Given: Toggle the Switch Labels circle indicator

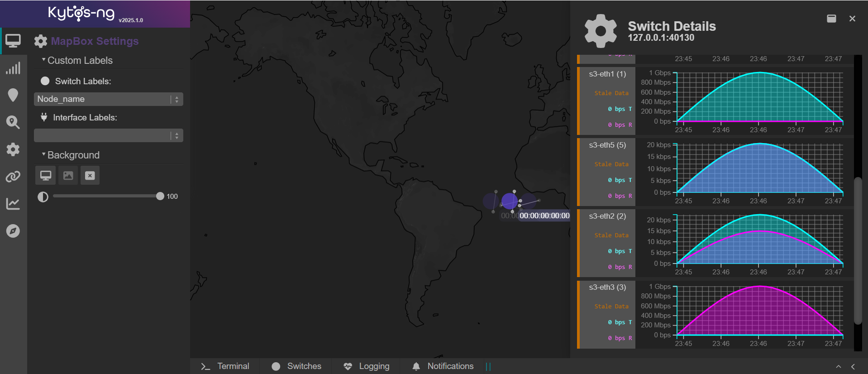Looking at the screenshot, I should pos(45,81).
